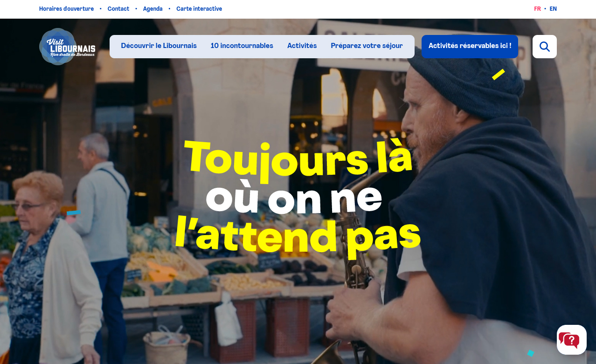The image size is (596, 364).
Task: Expand Préparez votre séjour menu
Action: 367,46
